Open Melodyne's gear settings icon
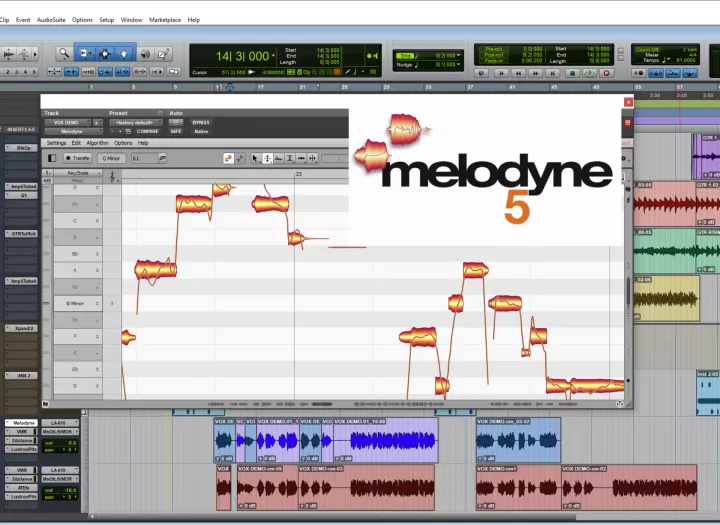The width and height of the screenshot is (720, 525). pyautogui.click(x=624, y=158)
